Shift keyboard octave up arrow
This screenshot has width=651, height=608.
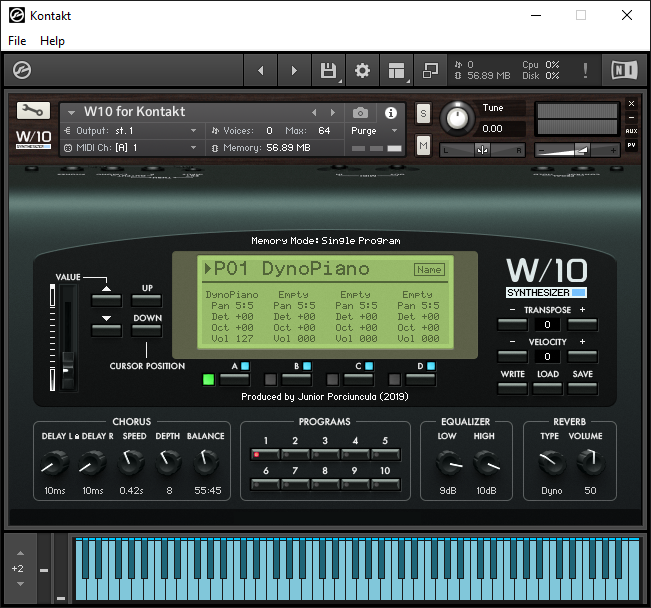click(20, 554)
